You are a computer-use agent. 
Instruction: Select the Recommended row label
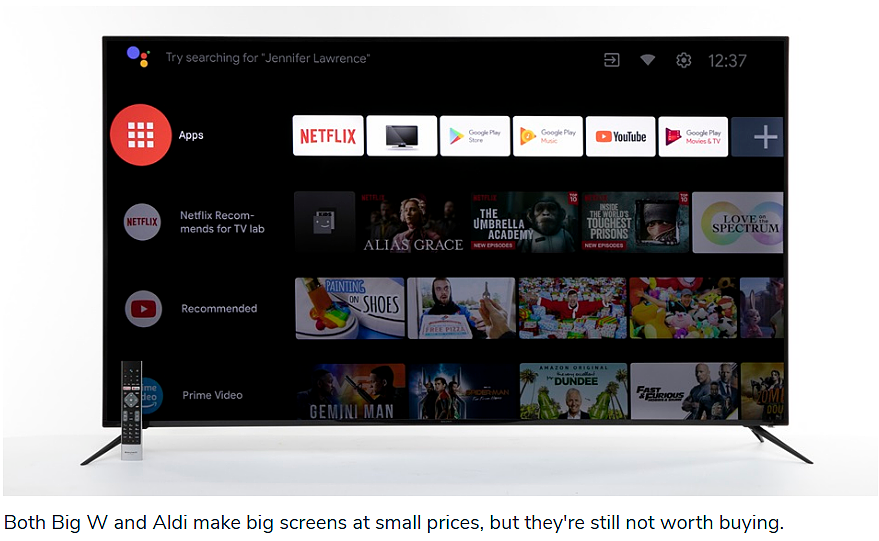click(219, 308)
